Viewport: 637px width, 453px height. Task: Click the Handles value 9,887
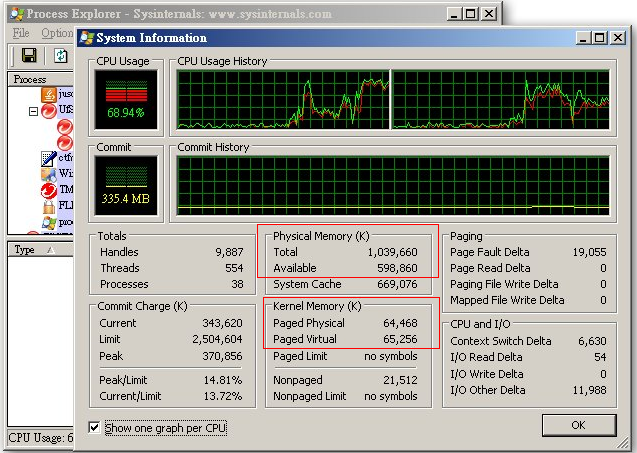[229, 252]
